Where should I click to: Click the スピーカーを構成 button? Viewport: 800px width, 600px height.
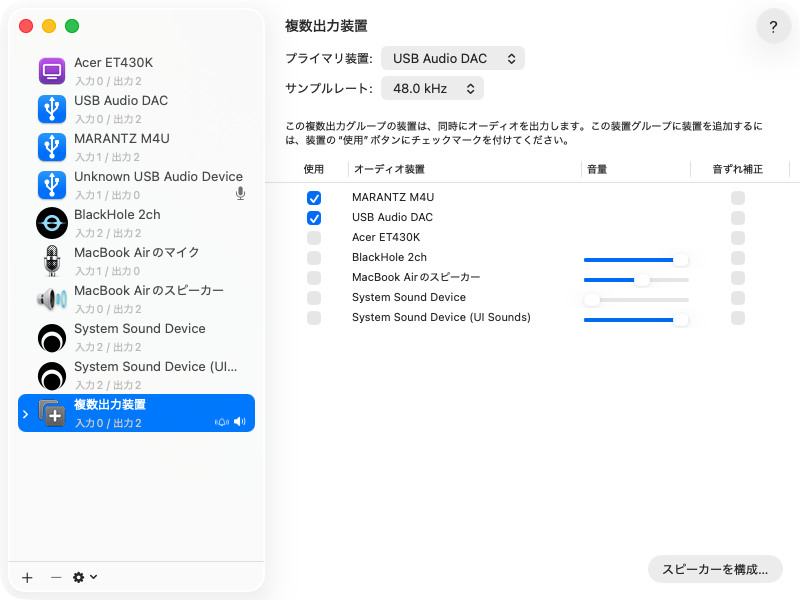(715, 570)
